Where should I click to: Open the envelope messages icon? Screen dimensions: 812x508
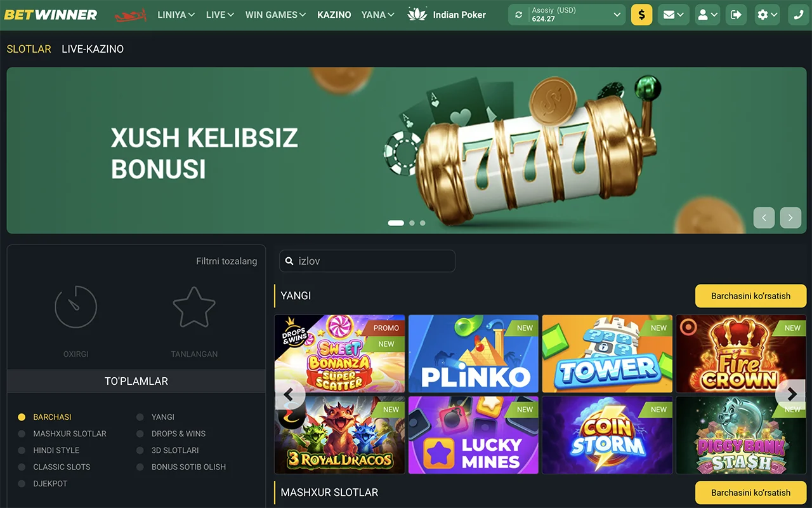[x=673, y=15]
